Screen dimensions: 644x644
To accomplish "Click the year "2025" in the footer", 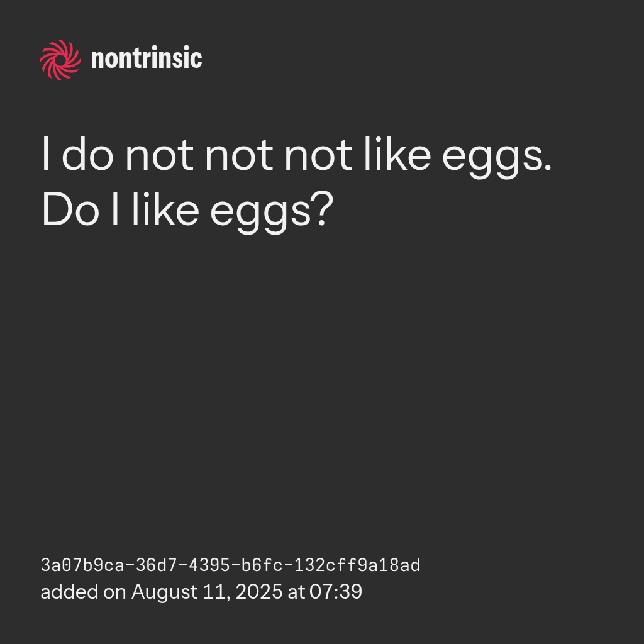I will pyautogui.click(x=258, y=592).
